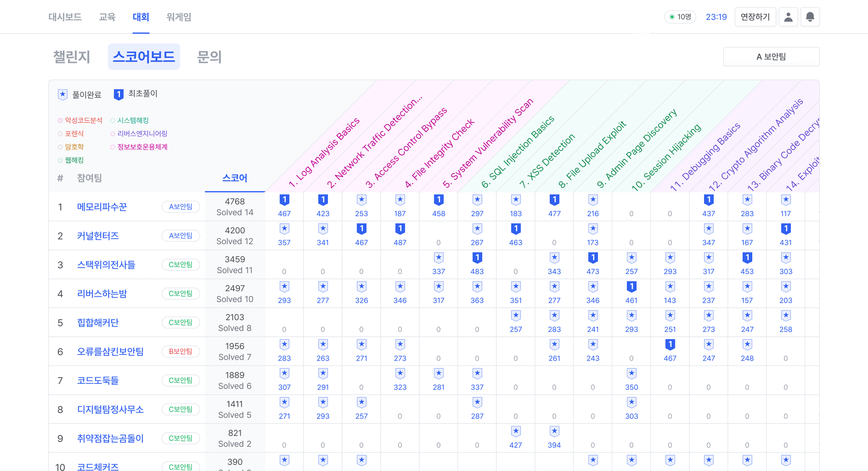Click 커널헌터즈 first-solve badge scored 431
868x471 pixels.
(786, 229)
